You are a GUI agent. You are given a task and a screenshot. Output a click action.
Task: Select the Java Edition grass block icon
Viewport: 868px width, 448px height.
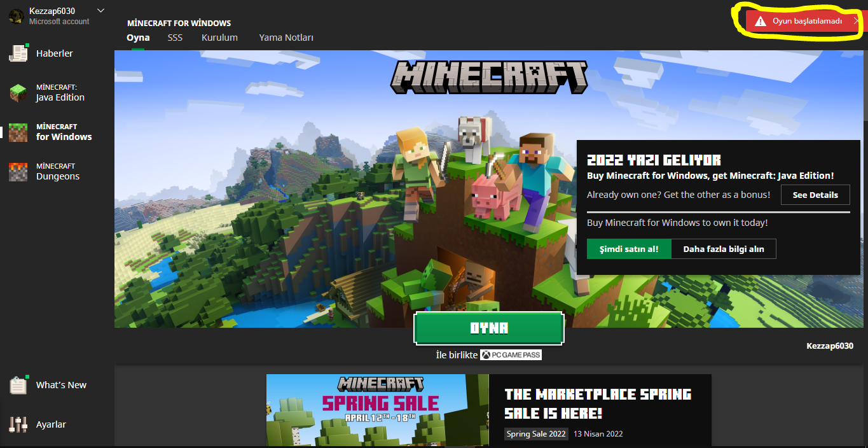tap(18, 93)
